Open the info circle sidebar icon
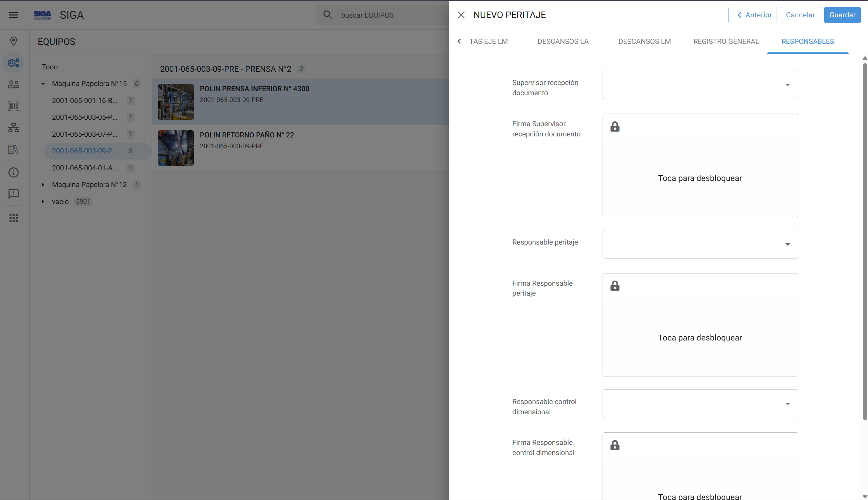The height and width of the screenshot is (500, 868). click(x=14, y=172)
